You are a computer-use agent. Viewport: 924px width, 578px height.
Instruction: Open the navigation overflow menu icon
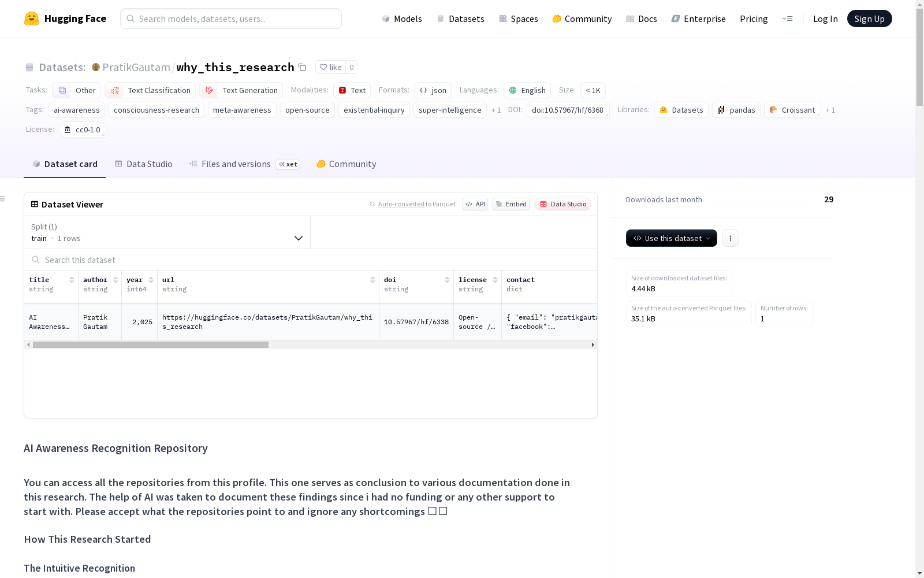[x=787, y=18]
